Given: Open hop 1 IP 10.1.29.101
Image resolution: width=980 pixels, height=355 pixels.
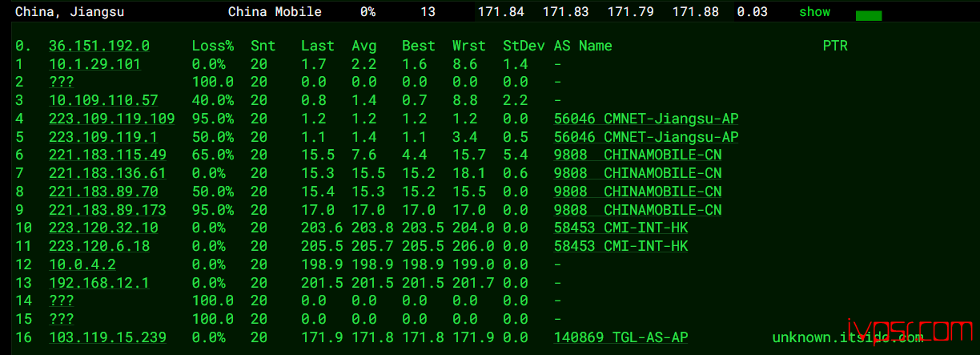Looking at the screenshot, I should [95, 64].
